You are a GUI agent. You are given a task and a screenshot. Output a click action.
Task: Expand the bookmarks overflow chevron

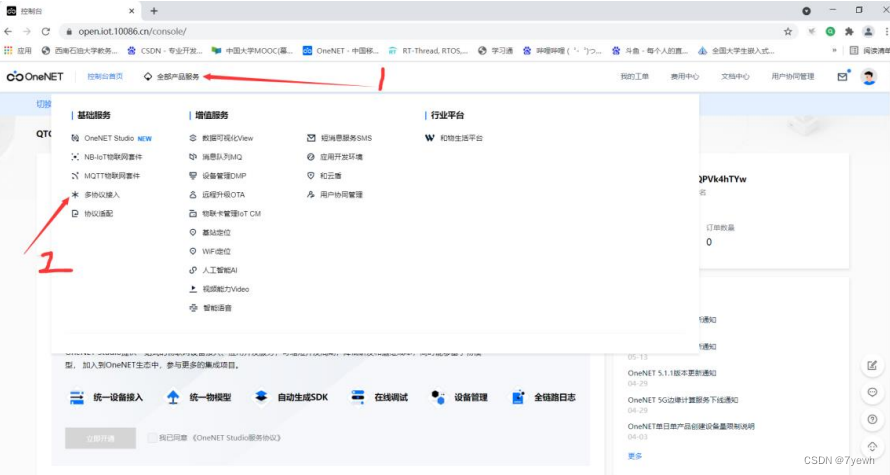[834, 51]
